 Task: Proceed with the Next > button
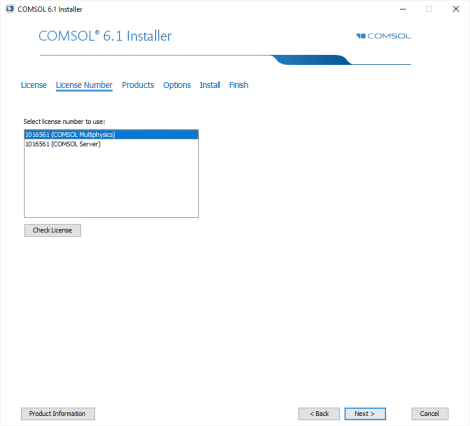coord(365,414)
